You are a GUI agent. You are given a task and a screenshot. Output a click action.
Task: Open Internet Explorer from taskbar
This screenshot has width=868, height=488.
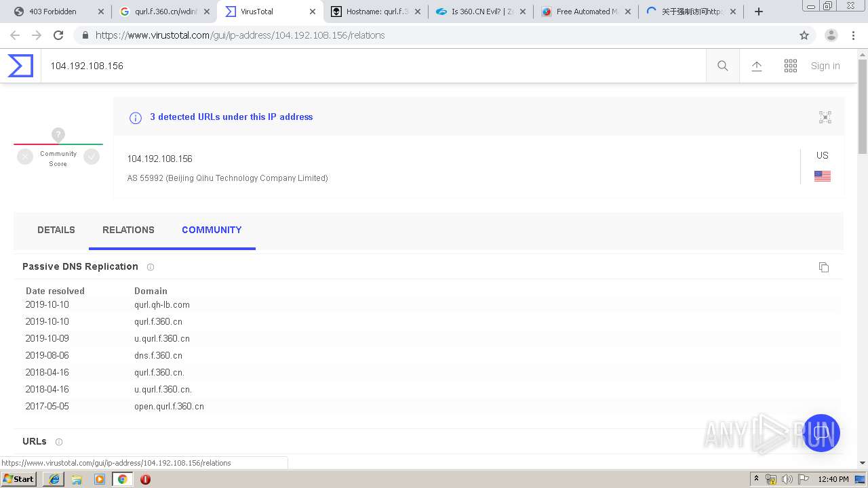[54, 479]
